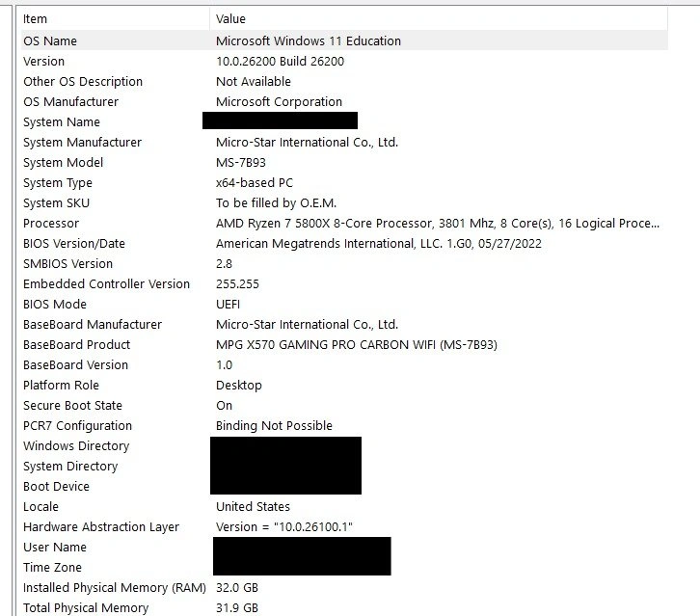Click the 'United States' value

(x=254, y=507)
